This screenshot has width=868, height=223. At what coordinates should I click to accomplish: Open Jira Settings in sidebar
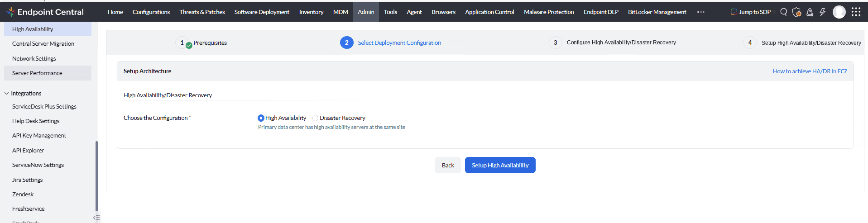pyautogui.click(x=27, y=180)
